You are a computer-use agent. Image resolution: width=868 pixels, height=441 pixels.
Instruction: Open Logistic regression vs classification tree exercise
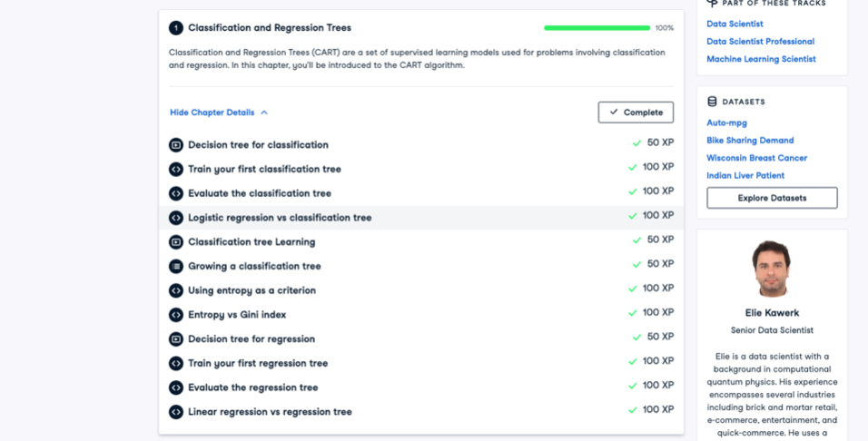click(280, 218)
